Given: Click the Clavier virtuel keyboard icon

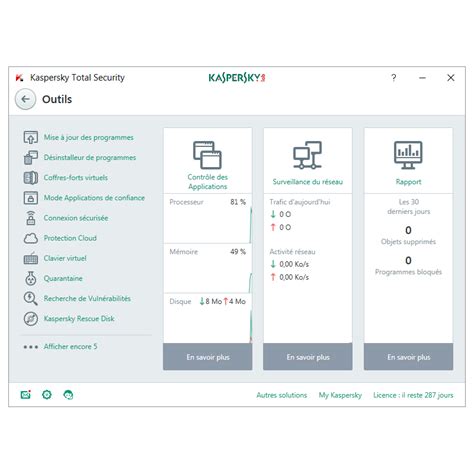Looking at the screenshot, I should pyautogui.click(x=31, y=258).
